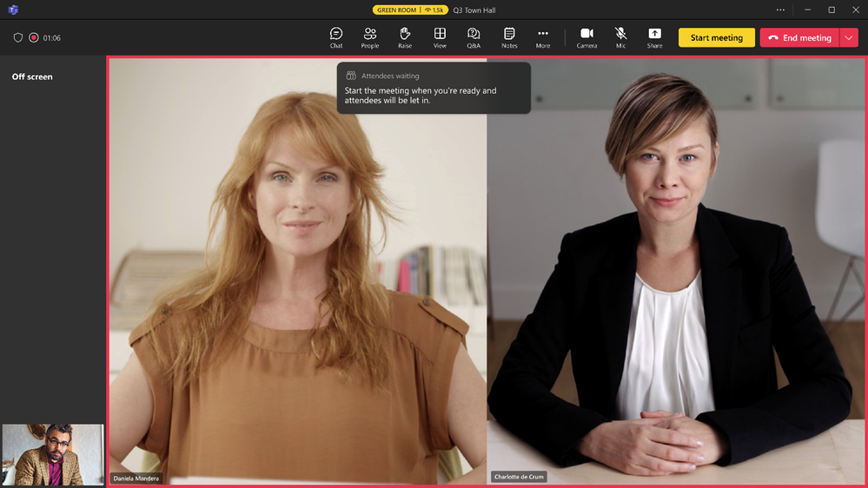Image resolution: width=868 pixels, height=488 pixels.
Task: Click the Teams logo icon
Action: 13,10
